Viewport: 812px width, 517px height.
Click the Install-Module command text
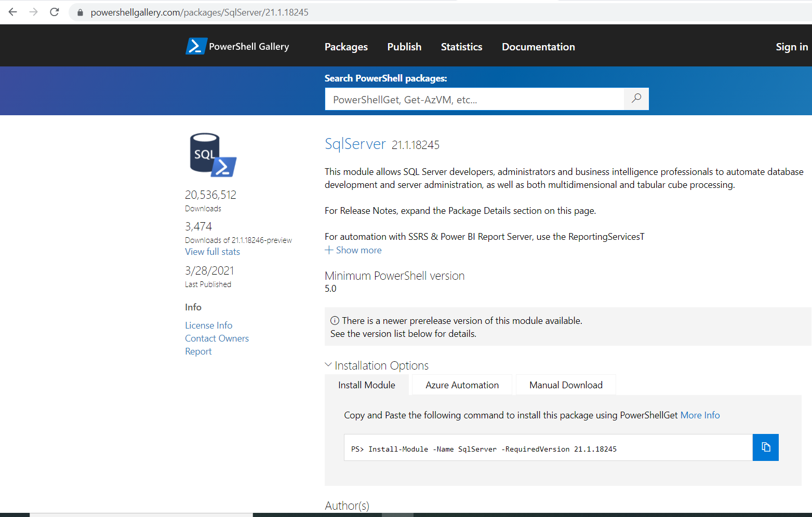click(484, 449)
